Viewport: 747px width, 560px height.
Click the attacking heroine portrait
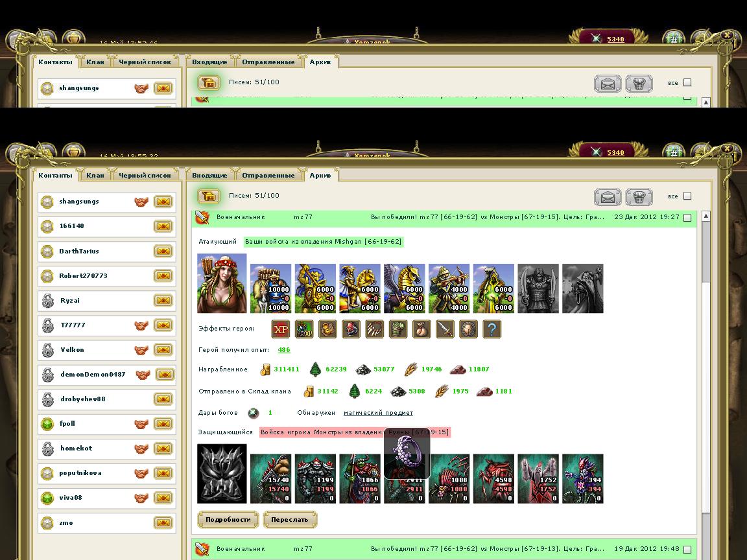(222, 283)
